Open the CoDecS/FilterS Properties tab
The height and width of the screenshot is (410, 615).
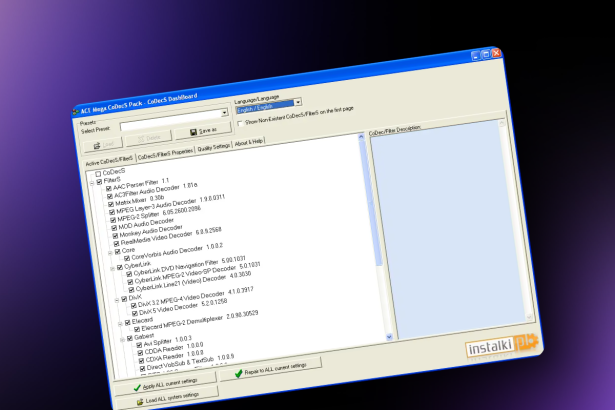tap(165, 153)
